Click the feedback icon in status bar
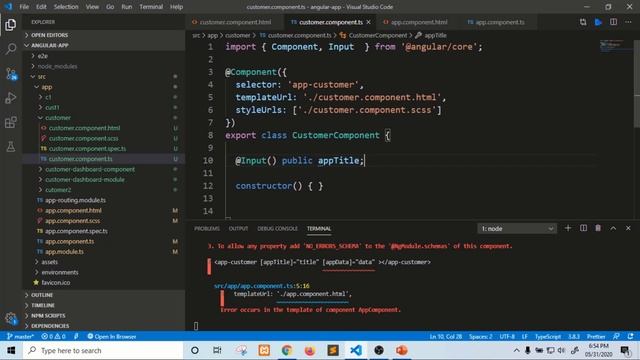The width and height of the screenshot is (640, 360). pyautogui.click(x=616, y=336)
